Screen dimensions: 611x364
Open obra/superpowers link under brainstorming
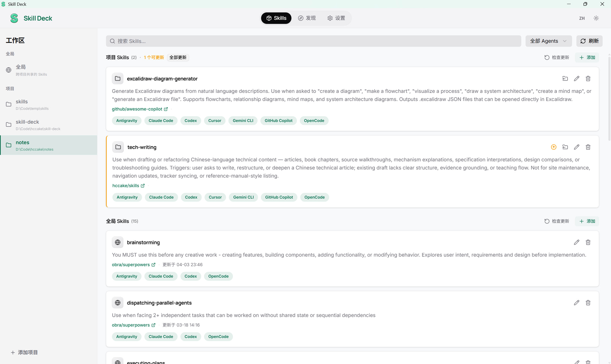[134, 265]
